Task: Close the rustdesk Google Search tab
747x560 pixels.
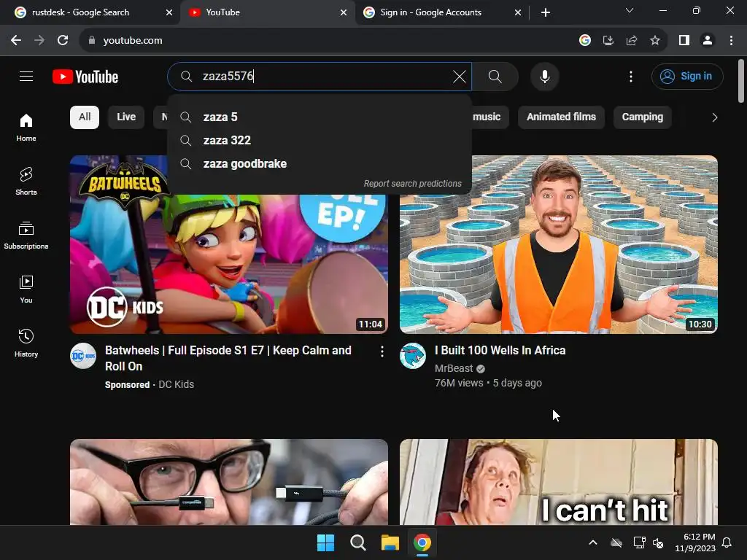Action: click(x=169, y=12)
